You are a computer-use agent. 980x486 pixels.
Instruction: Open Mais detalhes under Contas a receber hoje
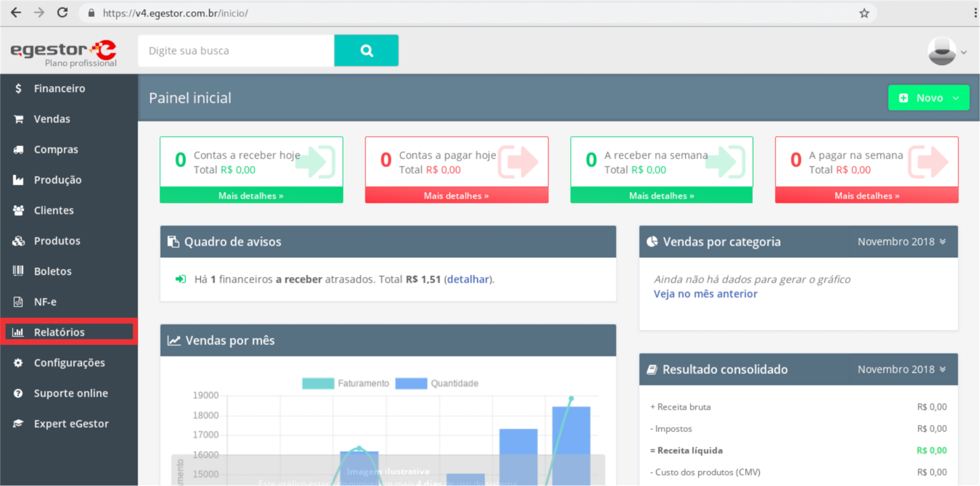(x=251, y=196)
